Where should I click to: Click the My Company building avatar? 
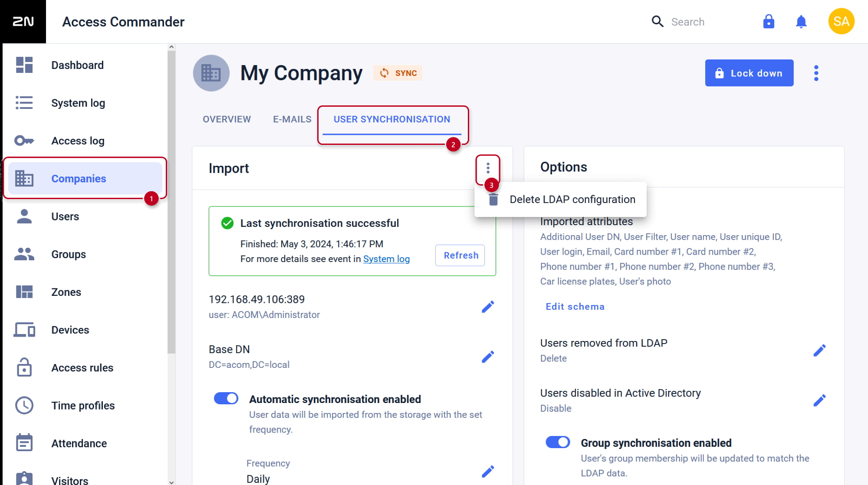click(x=211, y=73)
